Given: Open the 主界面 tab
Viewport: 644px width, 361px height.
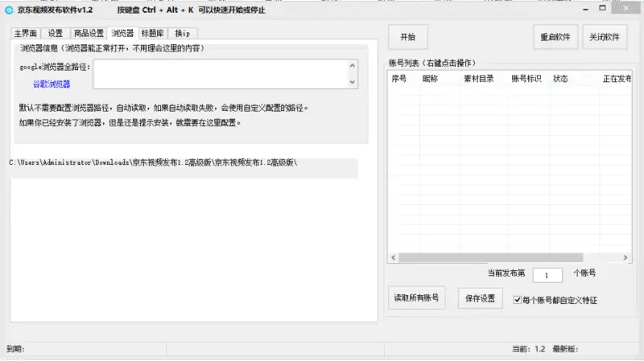Looking at the screenshot, I should coord(26,33).
